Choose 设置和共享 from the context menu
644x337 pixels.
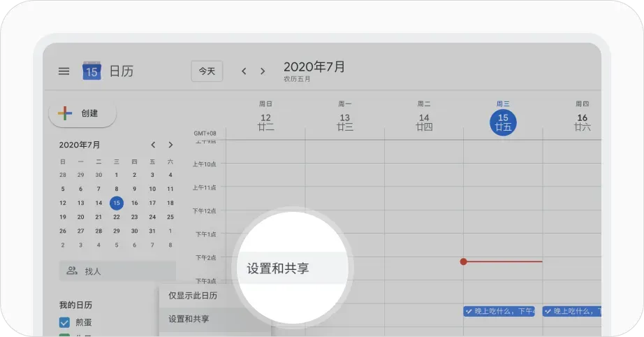tap(189, 320)
